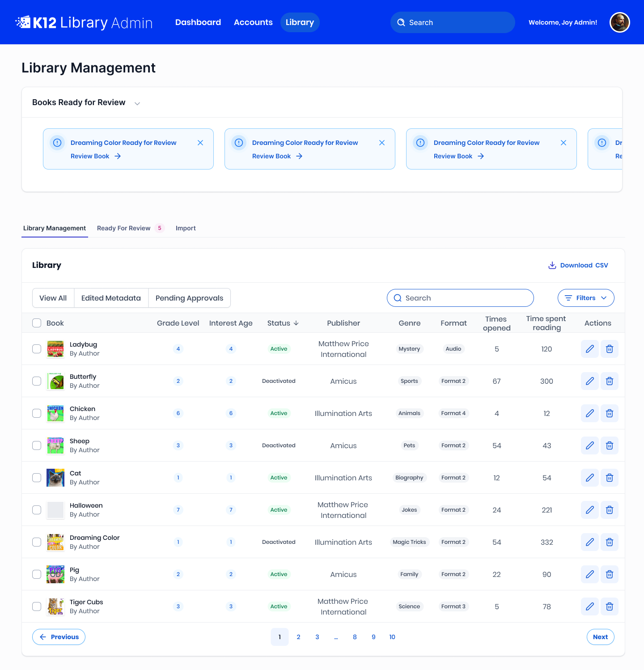Switch to the Ready For Review tab

coord(131,228)
